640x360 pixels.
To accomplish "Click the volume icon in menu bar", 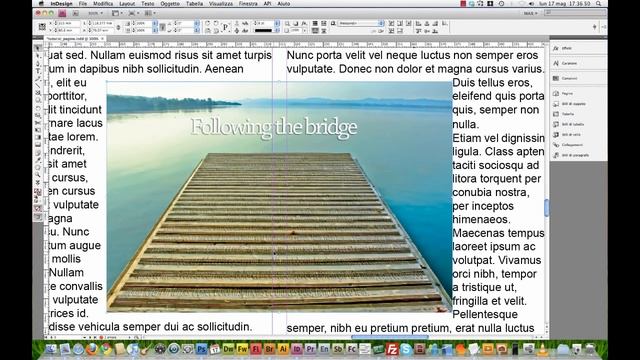I will (x=531, y=4).
